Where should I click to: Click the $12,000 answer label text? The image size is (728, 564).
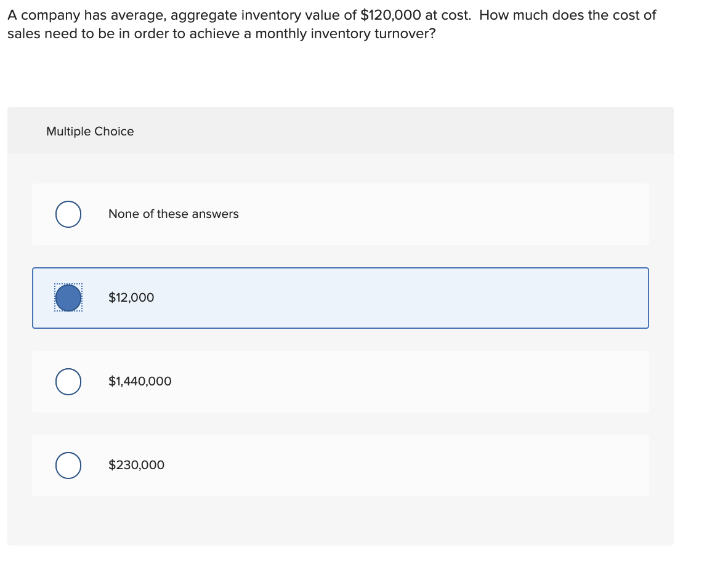point(131,297)
